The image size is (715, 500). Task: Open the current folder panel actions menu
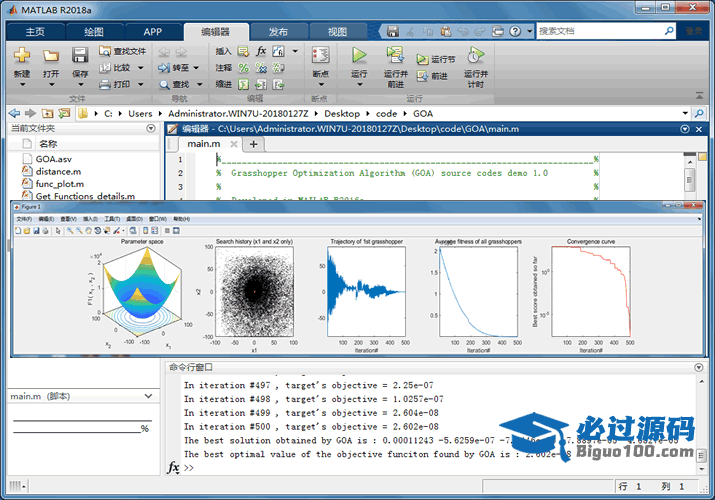point(151,129)
